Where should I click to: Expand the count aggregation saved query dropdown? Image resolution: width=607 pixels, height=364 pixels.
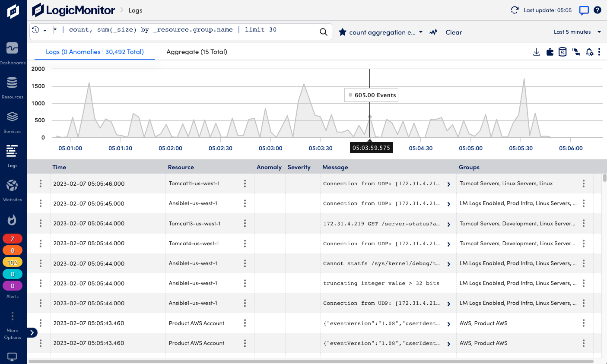420,32
